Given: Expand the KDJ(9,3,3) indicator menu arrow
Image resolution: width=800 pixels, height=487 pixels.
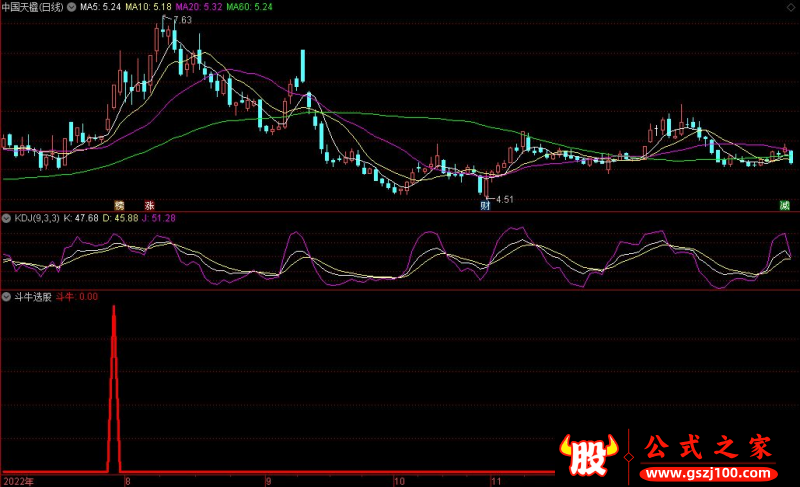Looking at the screenshot, I should pyautogui.click(x=6, y=217).
